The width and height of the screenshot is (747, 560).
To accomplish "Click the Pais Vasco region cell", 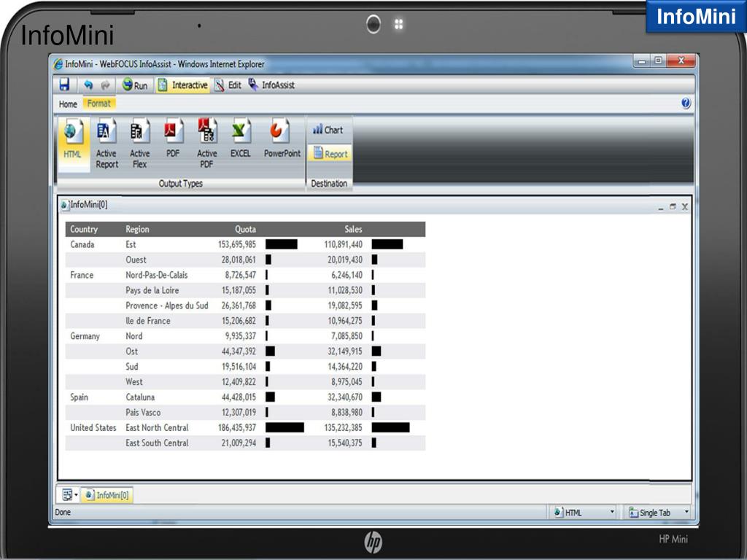I will pyautogui.click(x=143, y=413).
